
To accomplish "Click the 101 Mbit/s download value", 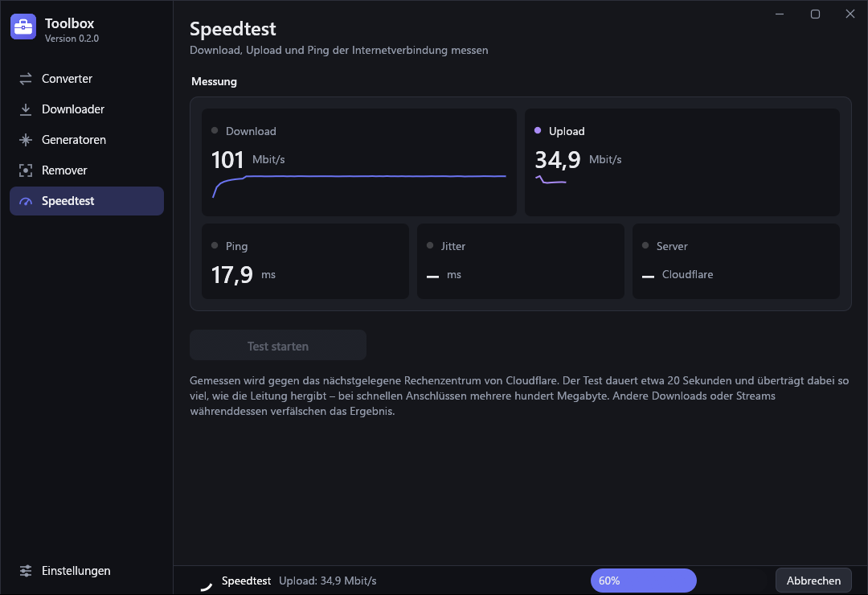I will coord(248,160).
